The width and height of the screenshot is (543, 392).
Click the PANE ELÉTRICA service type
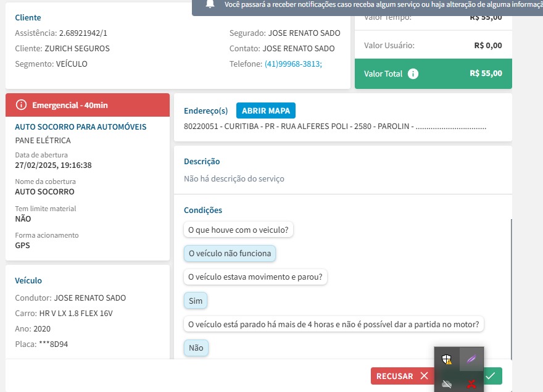[43, 140]
